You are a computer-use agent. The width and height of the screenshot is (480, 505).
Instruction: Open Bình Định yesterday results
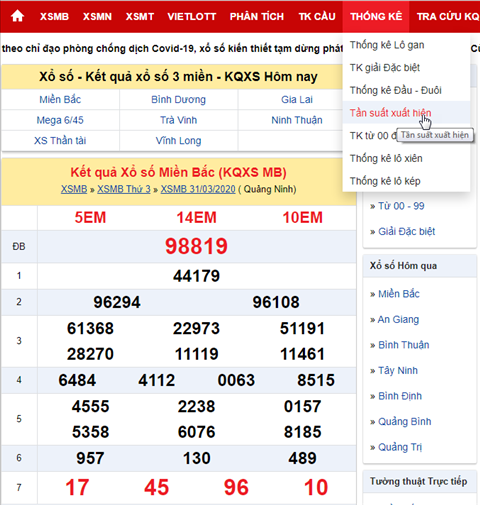click(400, 396)
